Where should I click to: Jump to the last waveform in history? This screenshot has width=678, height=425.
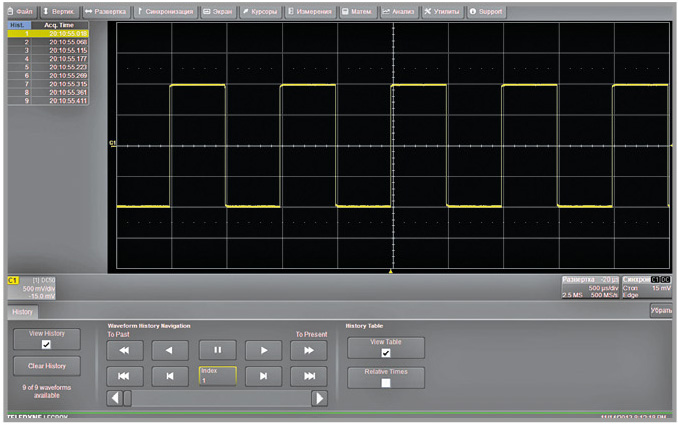[308, 376]
